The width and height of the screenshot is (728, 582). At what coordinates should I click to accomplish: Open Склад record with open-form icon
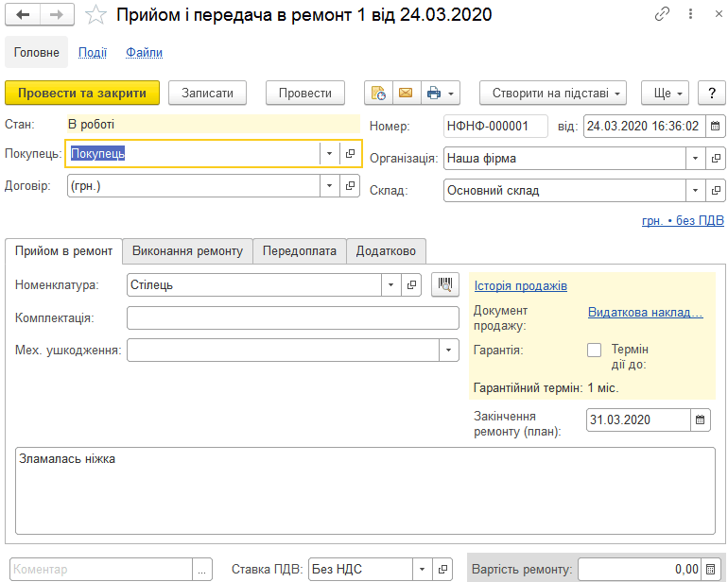pyautogui.click(x=716, y=190)
